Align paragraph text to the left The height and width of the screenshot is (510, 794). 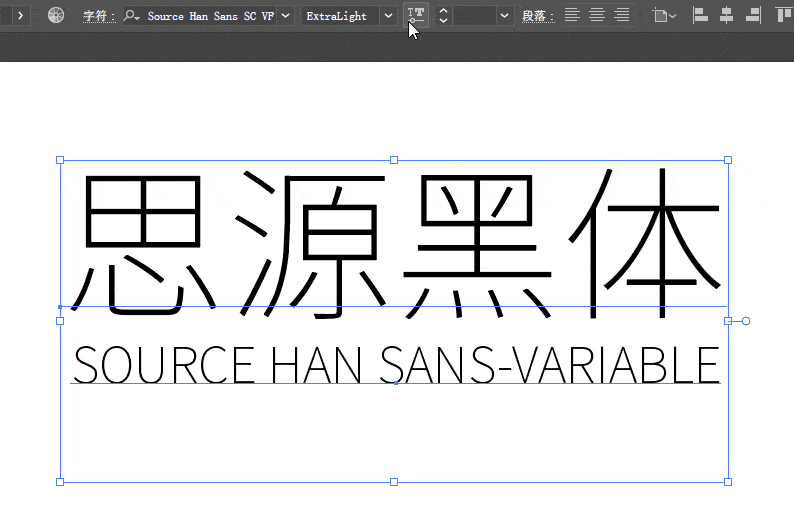click(572, 15)
